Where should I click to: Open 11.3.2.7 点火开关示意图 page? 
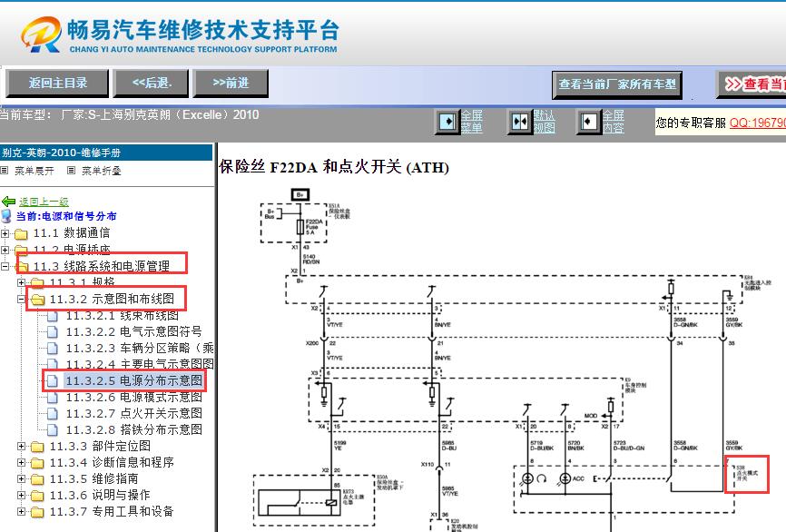point(133,413)
